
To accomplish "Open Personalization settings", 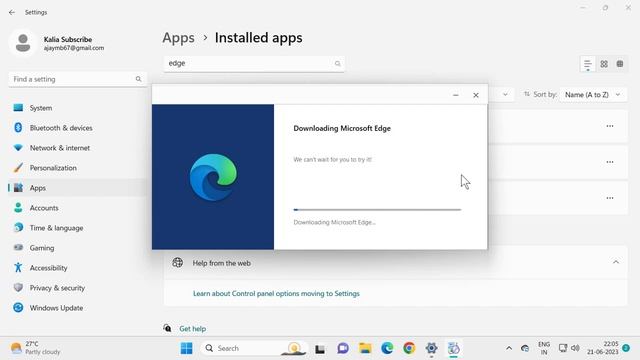I will point(78,168).
